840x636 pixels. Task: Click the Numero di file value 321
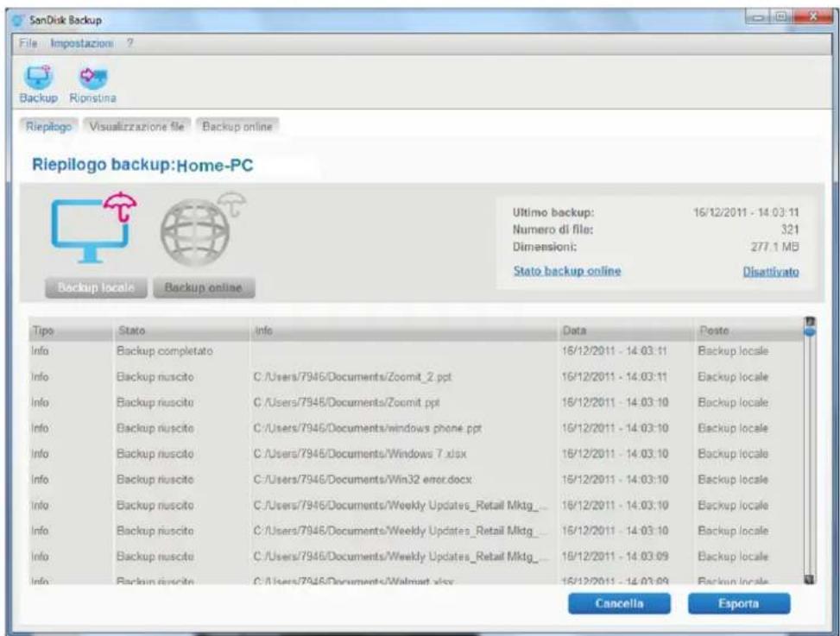[x=790, y=230]
